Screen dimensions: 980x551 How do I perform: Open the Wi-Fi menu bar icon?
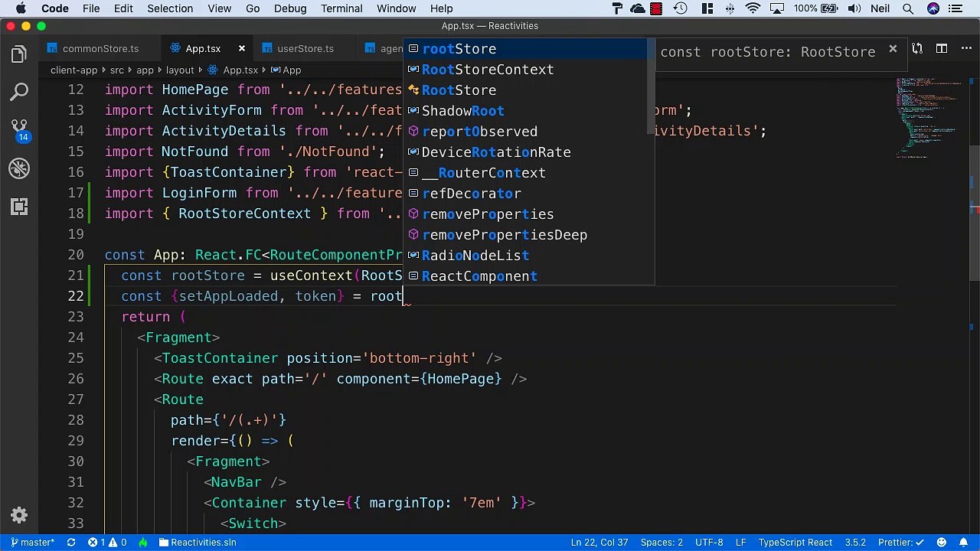pyautogui.click(x=753, y=8)
